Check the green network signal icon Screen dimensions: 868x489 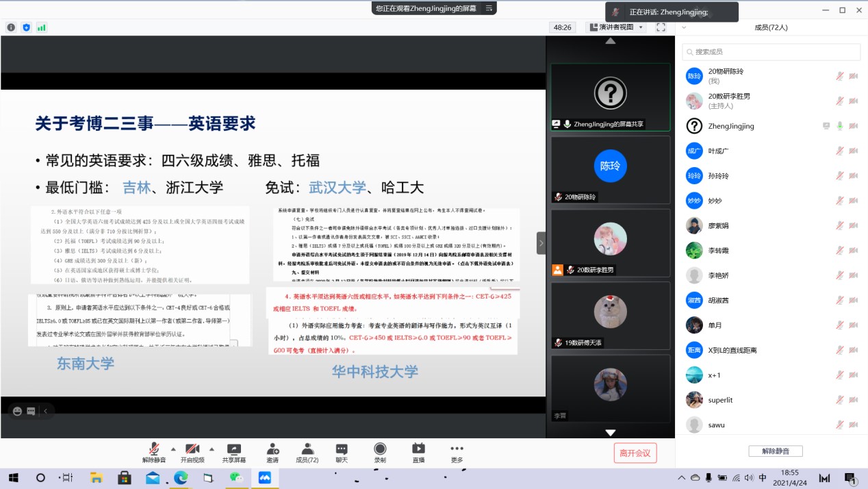coord(42,27)
